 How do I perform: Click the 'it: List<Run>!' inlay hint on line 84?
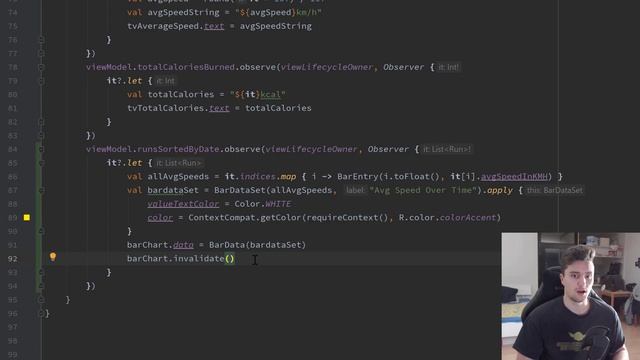[x=447, y=149]
